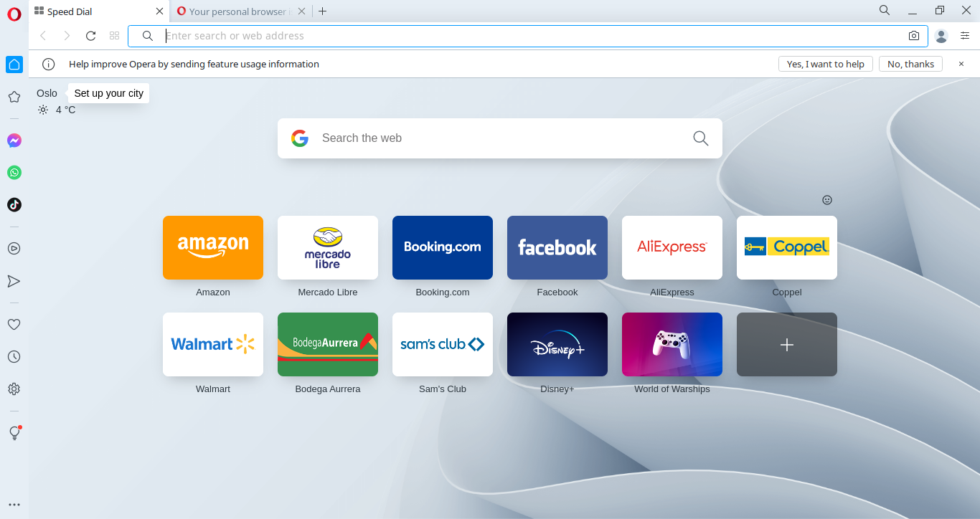Go to Speed Dial home in sidebar
This screenshot has width=980, height=519.
(x=14, y=65)
